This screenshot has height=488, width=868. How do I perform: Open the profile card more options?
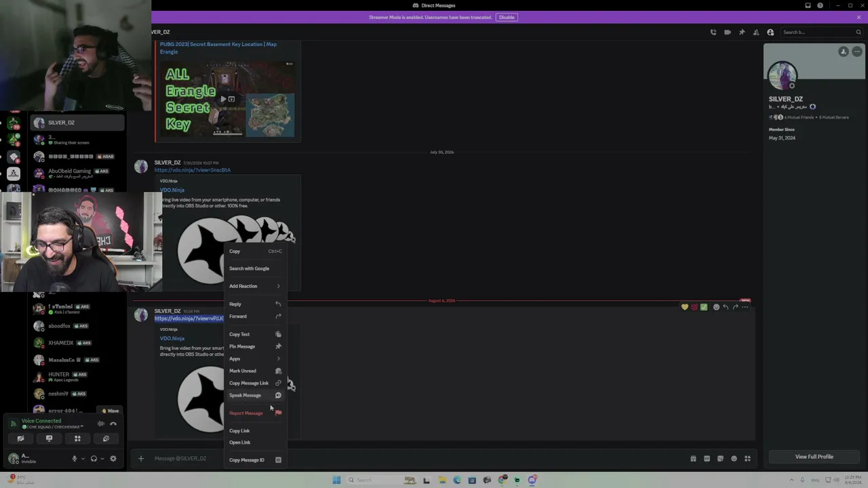point(857,52)
